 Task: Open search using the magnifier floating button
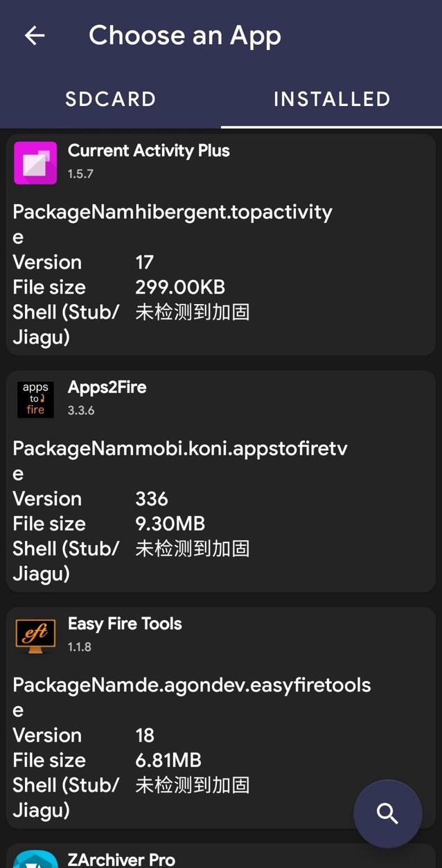coord(387,814)
